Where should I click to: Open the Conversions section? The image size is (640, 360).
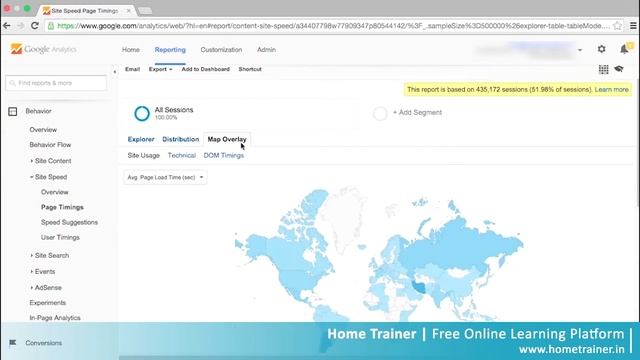coord(44,343)
